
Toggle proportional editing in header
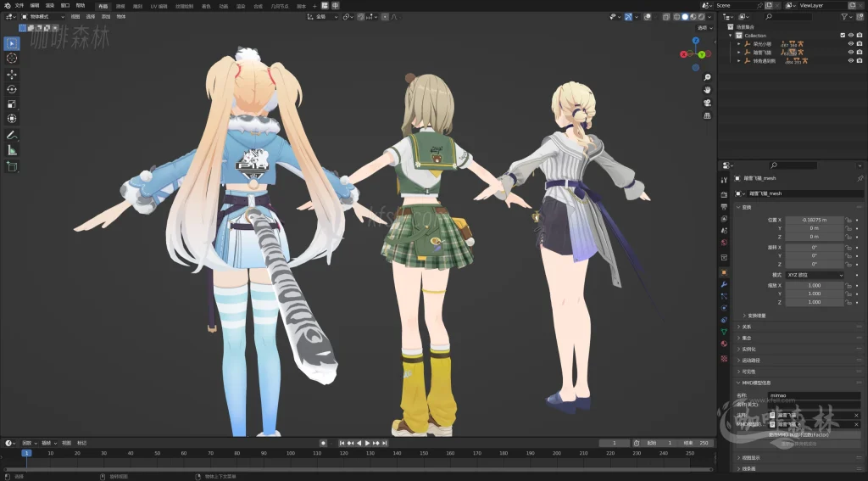coord(386,17)
